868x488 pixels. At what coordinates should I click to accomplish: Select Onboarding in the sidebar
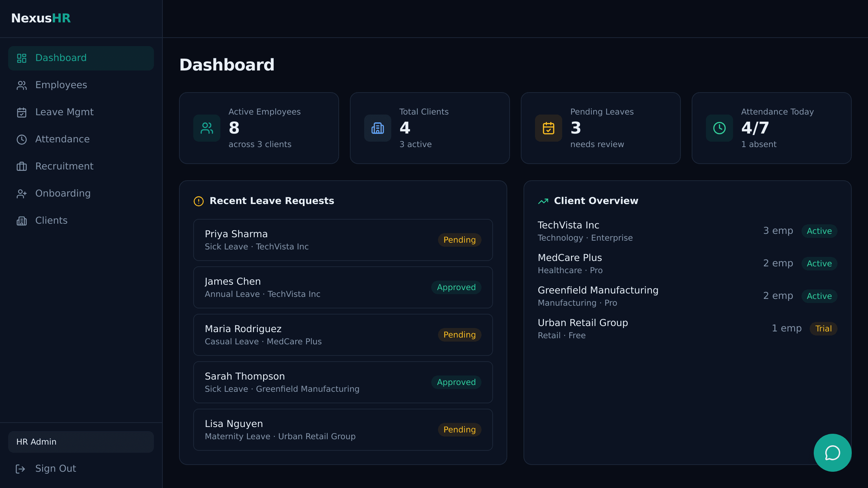(81, 194)
